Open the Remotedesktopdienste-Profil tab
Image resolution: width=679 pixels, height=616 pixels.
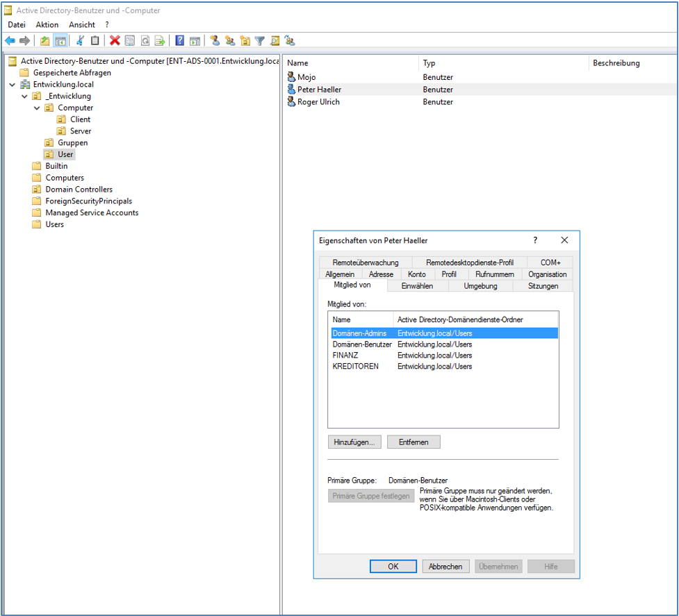(469, 263)
